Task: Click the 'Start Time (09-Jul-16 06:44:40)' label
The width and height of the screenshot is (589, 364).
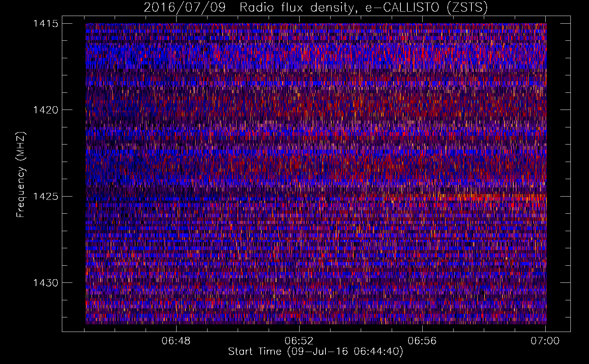Action: 316,352
